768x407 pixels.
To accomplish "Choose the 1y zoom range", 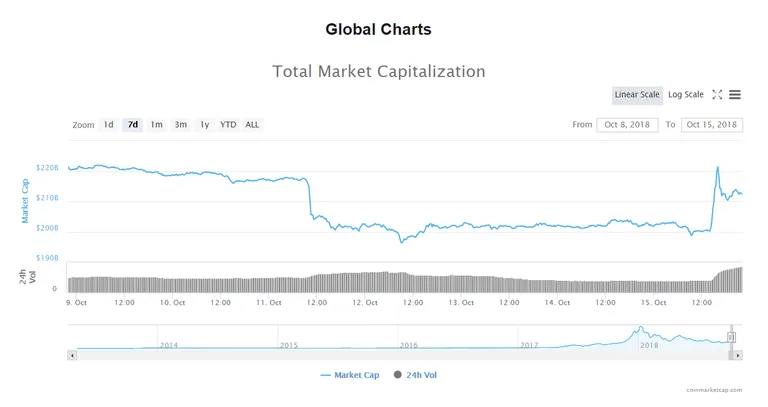I will (205, 125).
